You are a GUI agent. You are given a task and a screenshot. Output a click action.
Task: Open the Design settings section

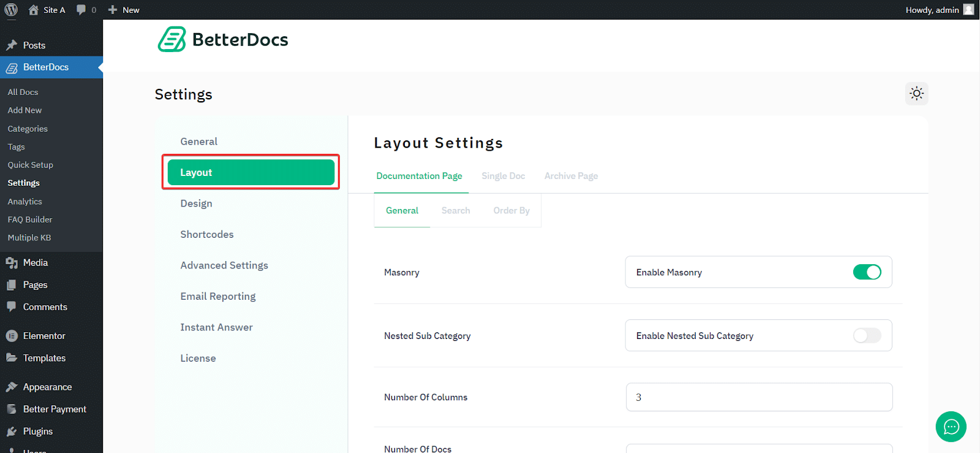click(197, 204)
